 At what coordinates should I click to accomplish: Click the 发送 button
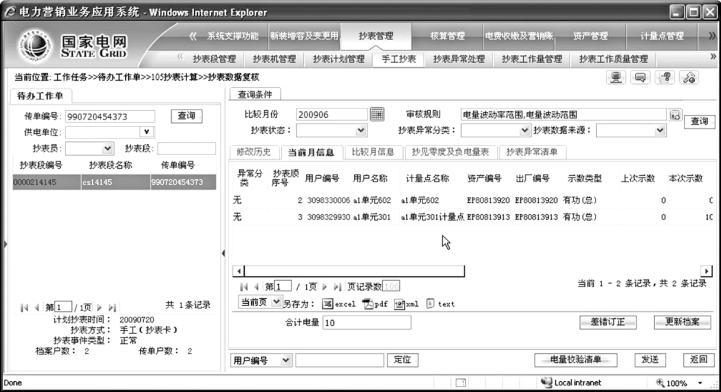(650, 360)
